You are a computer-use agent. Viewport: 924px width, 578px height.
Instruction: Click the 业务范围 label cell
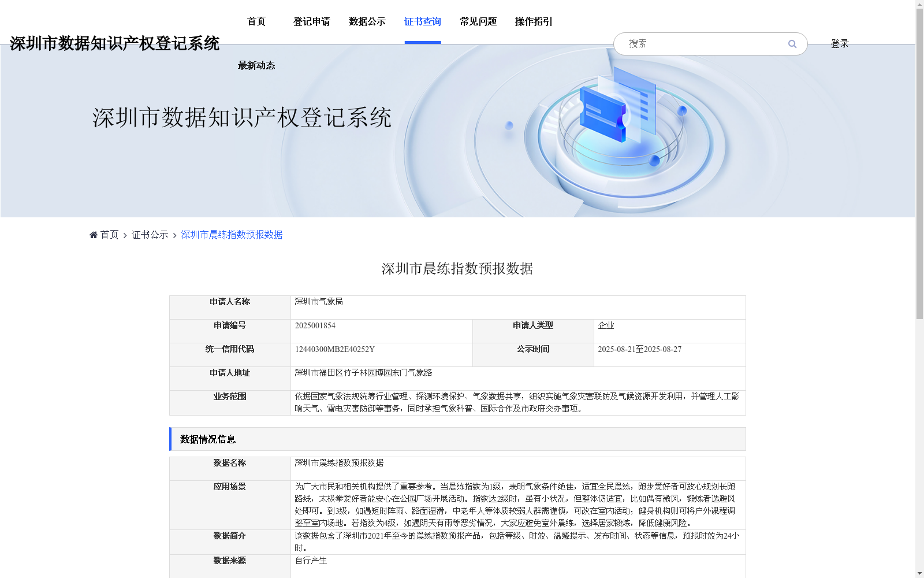coord(230,403)
